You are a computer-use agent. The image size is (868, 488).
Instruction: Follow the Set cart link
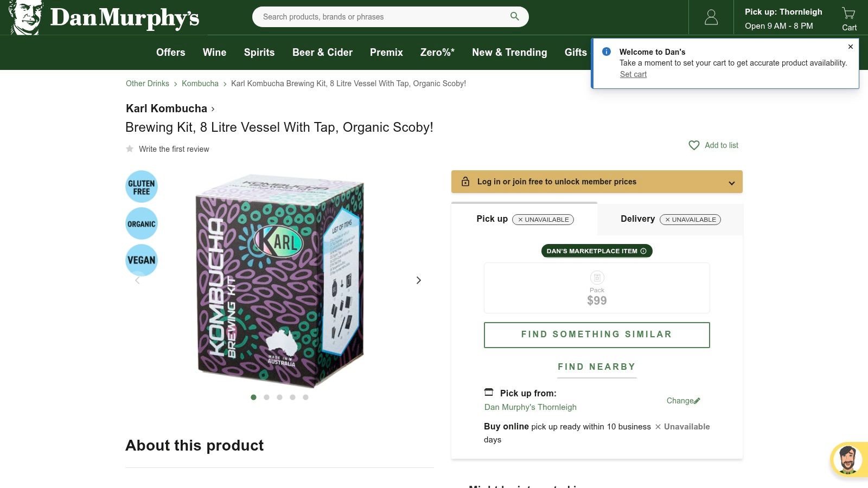click(x=633, y=74)
